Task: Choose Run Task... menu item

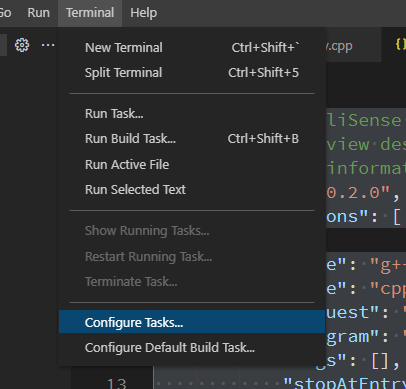Action: pyautogui.click(x=192, y=114)
